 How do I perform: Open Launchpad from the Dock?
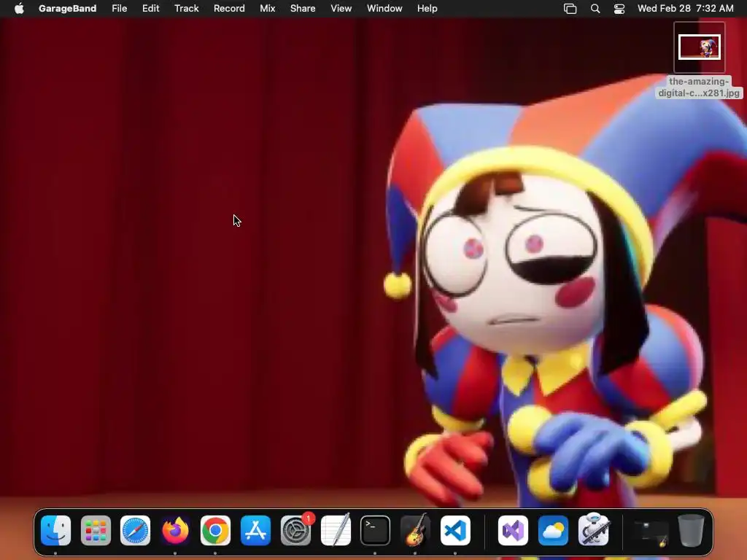[96, 531]
